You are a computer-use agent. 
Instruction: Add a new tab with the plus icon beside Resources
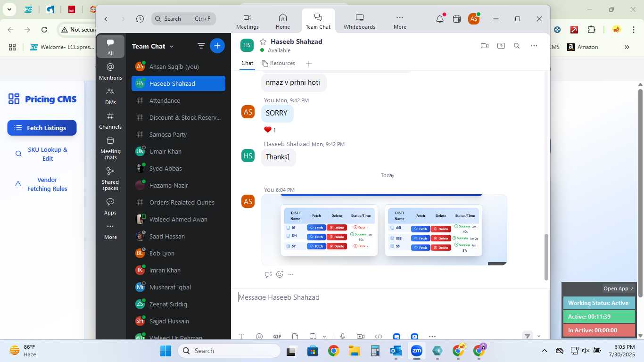coord(309,64)
